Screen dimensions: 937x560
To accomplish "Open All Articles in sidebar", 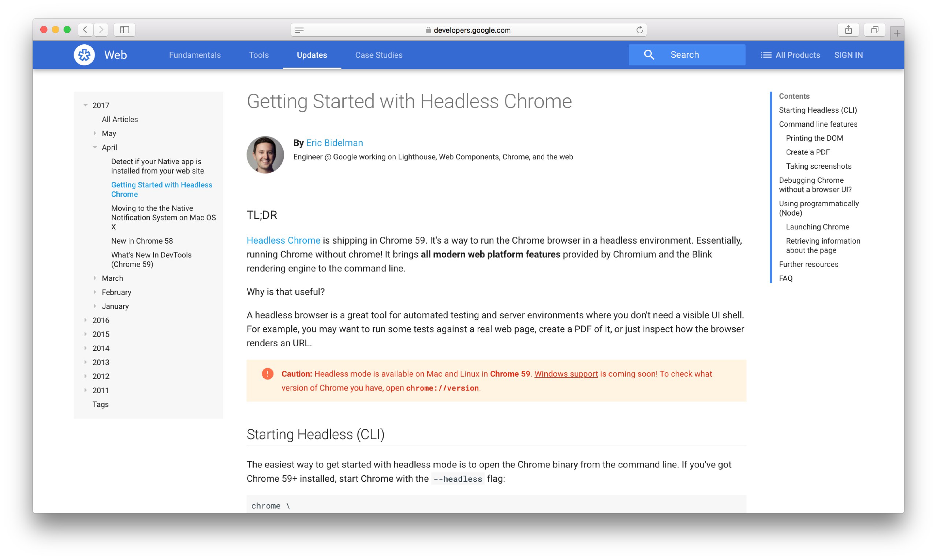I will [x=120, y=119].
